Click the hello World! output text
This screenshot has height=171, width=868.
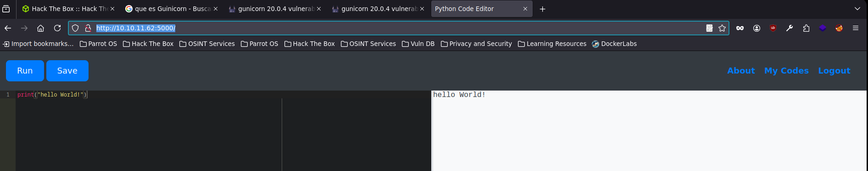(459, 95)
